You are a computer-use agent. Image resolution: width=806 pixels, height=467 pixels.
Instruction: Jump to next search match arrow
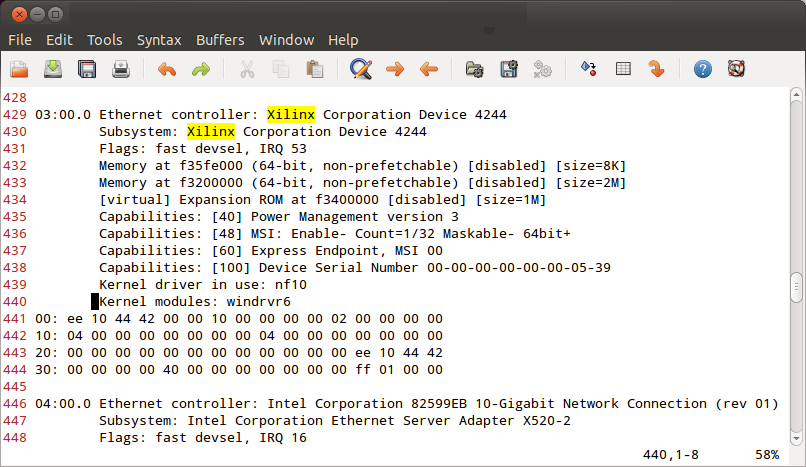[x=395, y=69]
